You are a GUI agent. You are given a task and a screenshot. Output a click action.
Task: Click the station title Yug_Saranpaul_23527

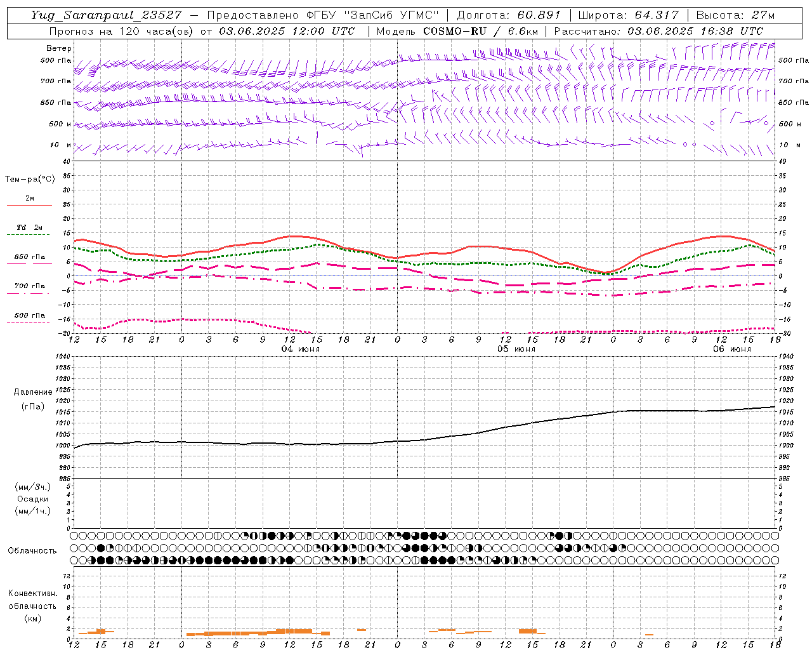(x=106, y=15)
